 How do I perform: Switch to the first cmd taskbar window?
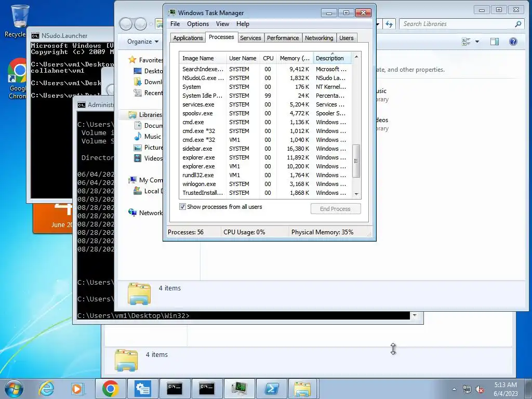(x=175, y=389)
